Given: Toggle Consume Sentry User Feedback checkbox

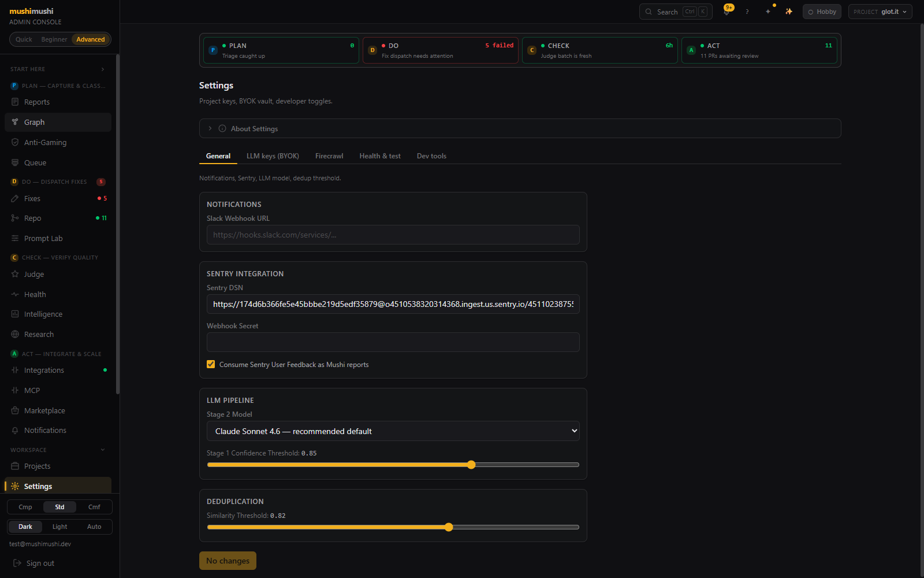Looking at the screenshot, I should click(211, 364).
